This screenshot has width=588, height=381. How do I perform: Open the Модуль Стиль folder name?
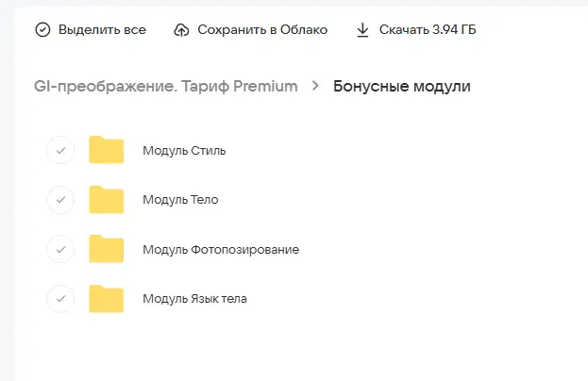pos(184,150)
